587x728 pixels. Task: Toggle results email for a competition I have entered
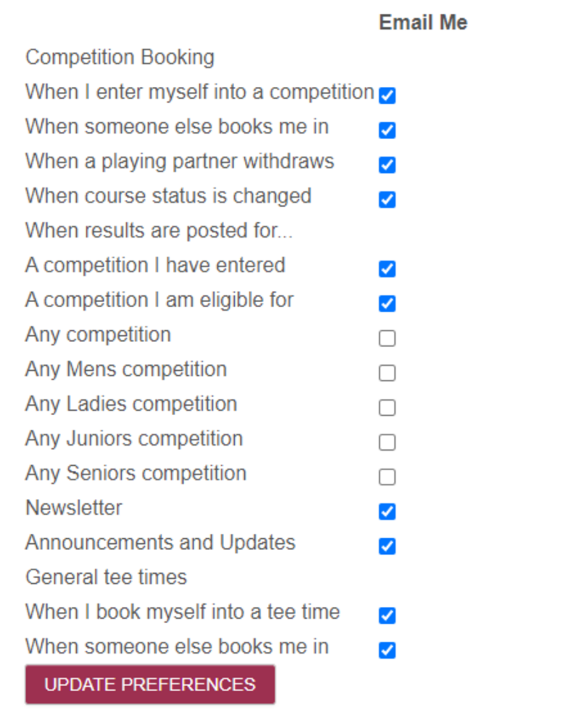[x=387, y=269]
